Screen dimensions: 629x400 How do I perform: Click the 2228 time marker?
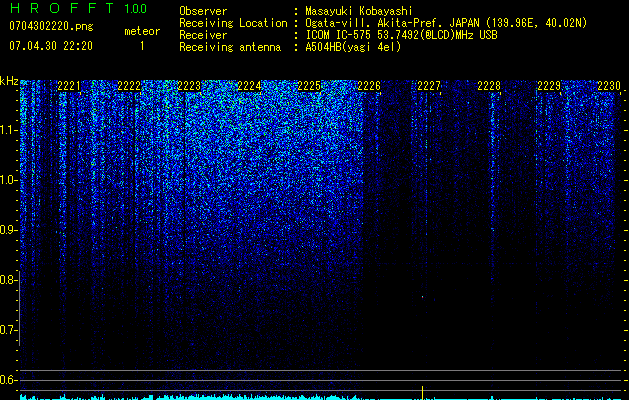(489, 86)
